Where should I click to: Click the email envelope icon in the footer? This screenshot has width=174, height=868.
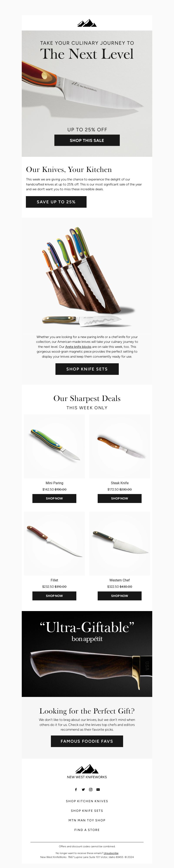[x=98, y=790]
